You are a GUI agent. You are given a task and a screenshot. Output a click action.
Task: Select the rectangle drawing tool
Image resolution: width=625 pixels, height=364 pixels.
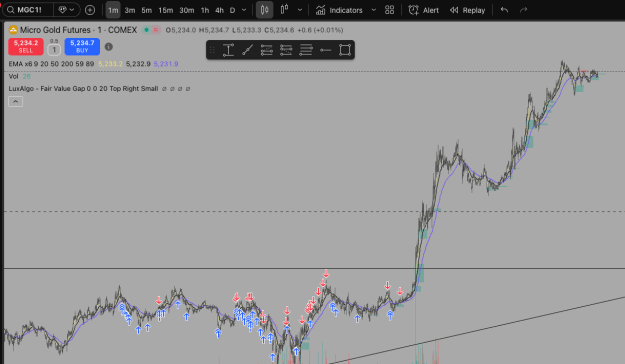pos(345,50)
